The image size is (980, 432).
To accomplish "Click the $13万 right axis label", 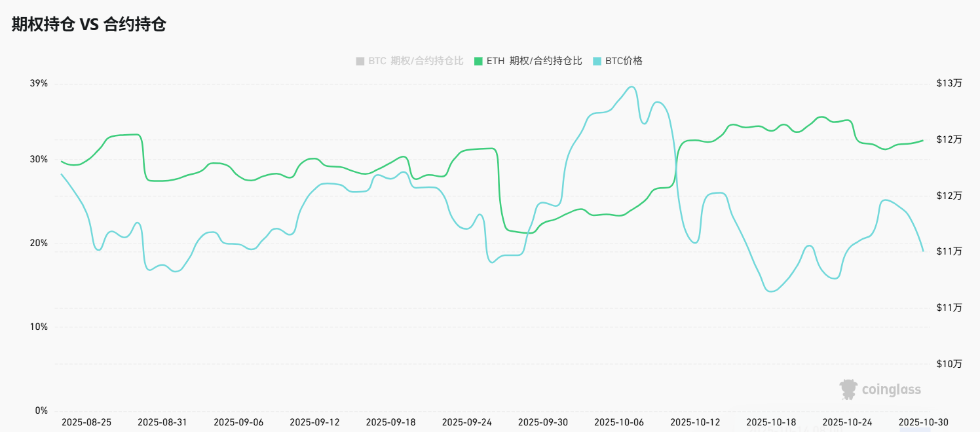I will coord(949,84).
